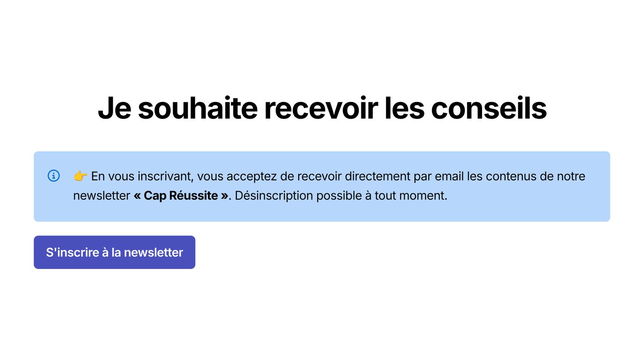The image size is (644, 358).
Task: Click the word newsletter before Cap Réussite
Action: tap(102, 196)
